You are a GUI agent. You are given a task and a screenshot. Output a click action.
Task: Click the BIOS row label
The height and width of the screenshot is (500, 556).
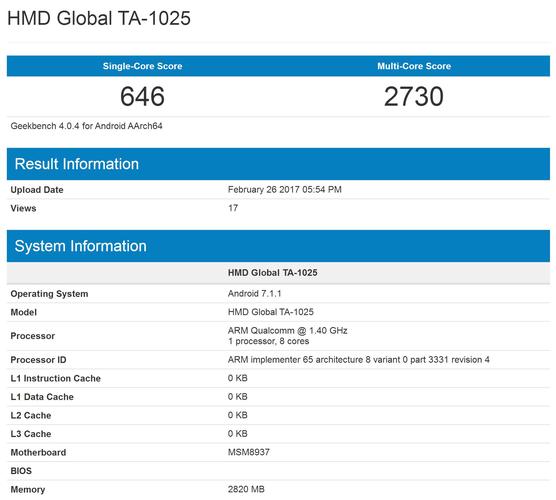pos(21,471)
